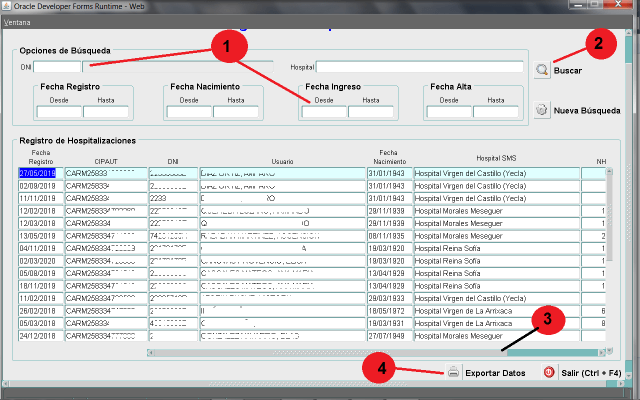Select registro date 12/03/2018 cell
The image size is (640, 400).
tap(41, 224)
